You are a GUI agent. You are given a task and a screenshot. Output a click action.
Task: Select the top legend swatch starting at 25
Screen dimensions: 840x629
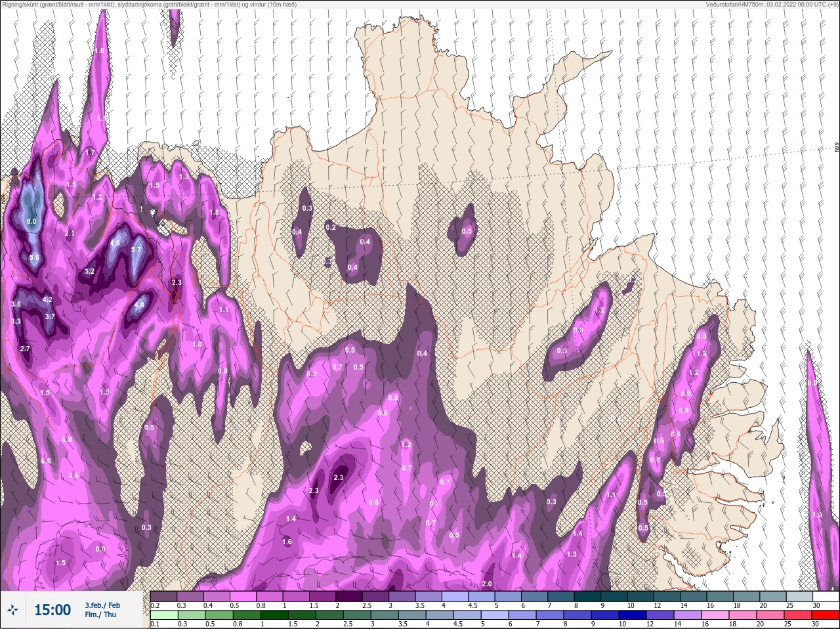(799, 596)
